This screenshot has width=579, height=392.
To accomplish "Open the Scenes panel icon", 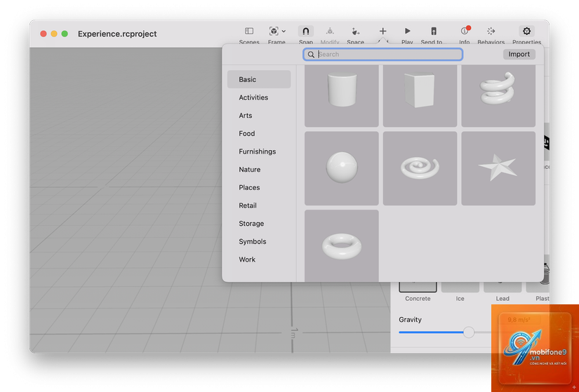I will click(x=249, y=31).
